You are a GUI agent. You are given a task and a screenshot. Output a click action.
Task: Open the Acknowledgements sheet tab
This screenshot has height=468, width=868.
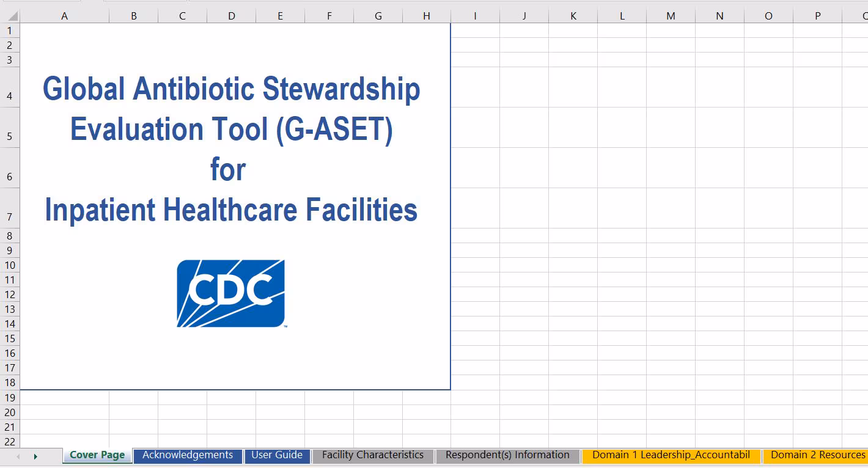pyautogui.click(x=187, y=455)
